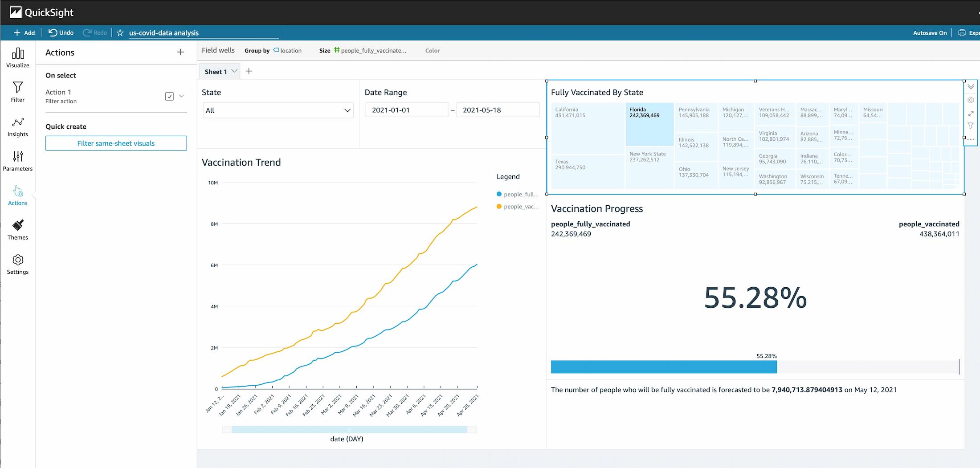The height and width of the screenshot is (468, 980).
Task: Toggle the Action 1 checkbox
Action: [x=169, y=96]
